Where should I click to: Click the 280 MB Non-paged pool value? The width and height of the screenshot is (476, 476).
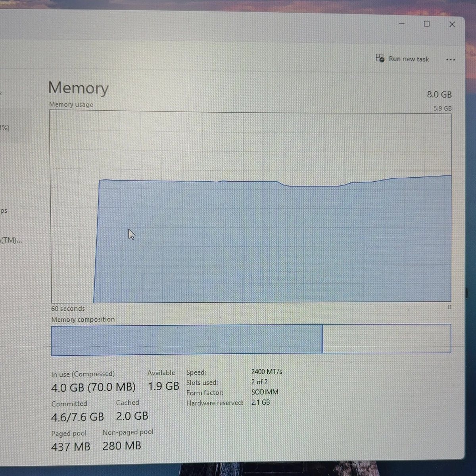coord(122,445)
